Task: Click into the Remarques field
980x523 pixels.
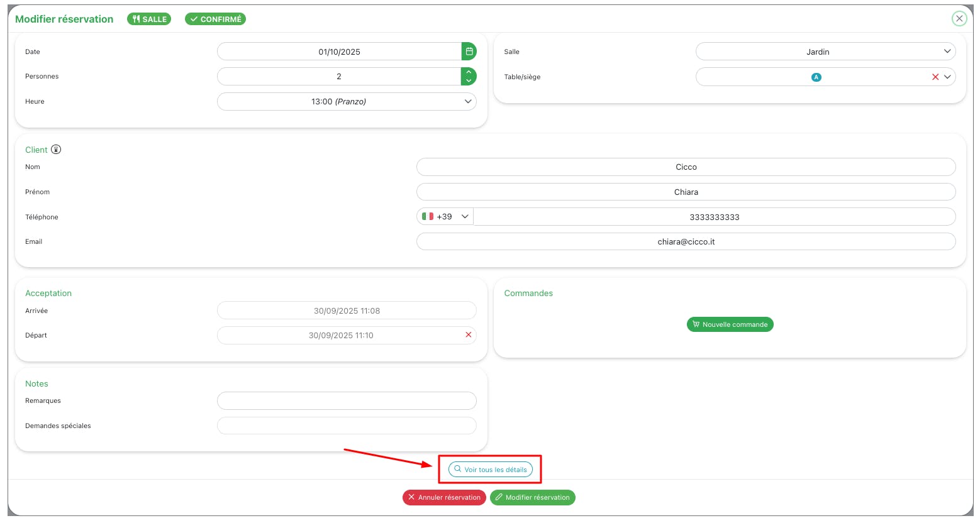Action: [x=347, y=400]
